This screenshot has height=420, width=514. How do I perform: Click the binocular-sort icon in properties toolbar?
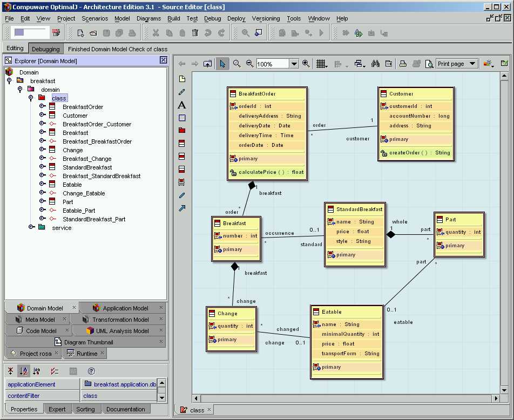click(36, 371)
